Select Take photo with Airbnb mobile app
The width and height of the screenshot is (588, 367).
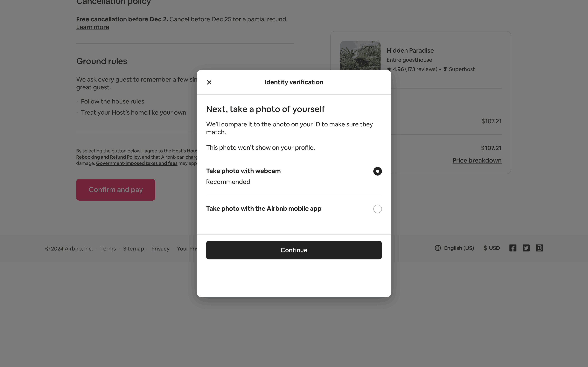tap(377, 209)
